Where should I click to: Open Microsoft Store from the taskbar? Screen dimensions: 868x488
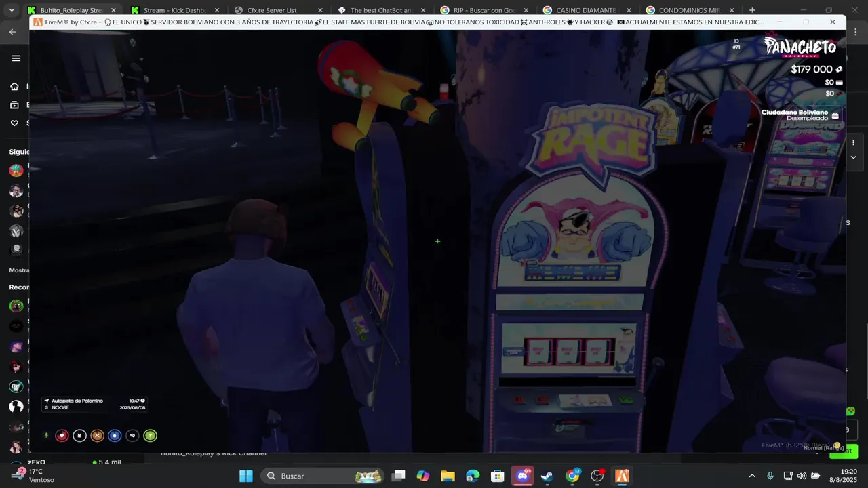pos(497,476)
